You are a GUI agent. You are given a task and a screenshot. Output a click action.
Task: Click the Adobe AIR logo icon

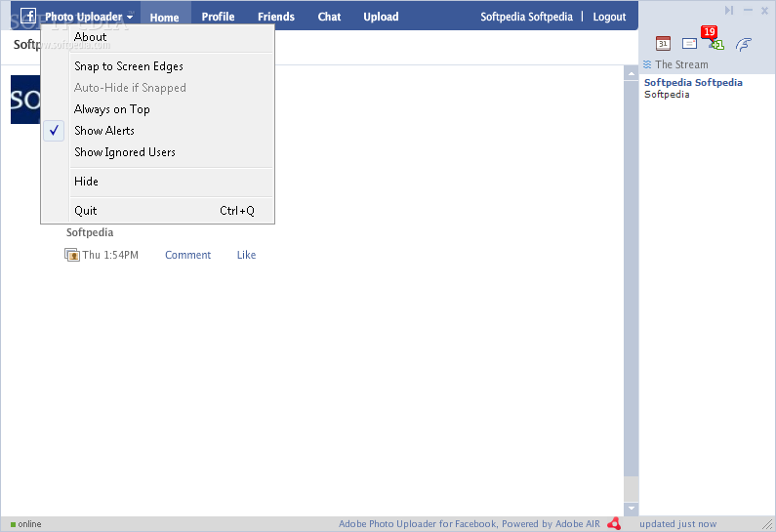click(x=614, y=523)
